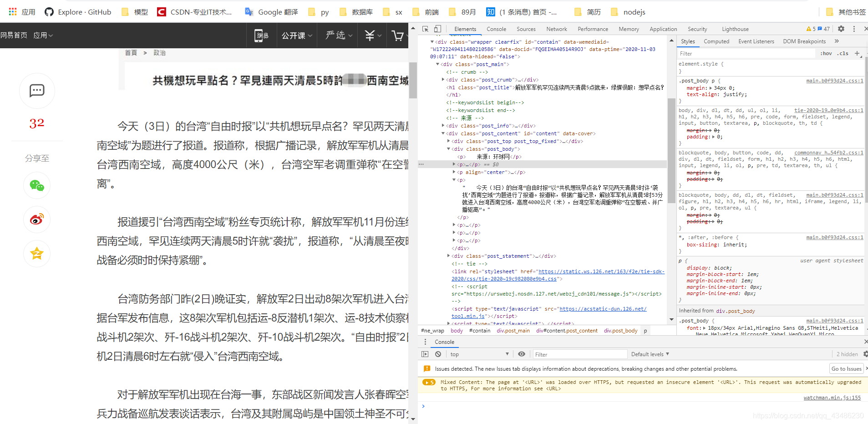Click the NetEase mobile app icon
Viewport: 868px width, 424px height.
tap(261, 35)
